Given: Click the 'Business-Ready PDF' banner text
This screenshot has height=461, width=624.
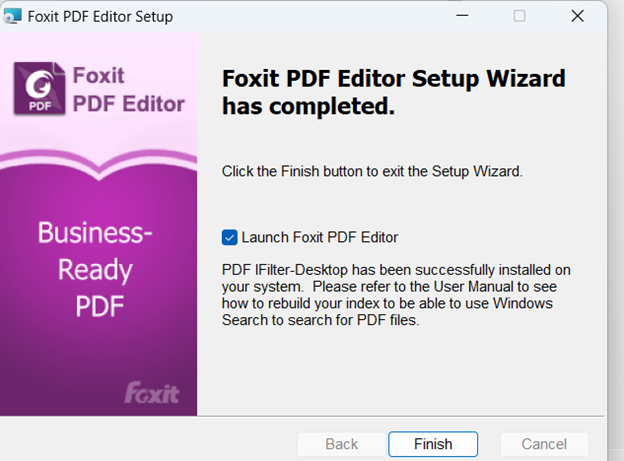Looking at the screenshot, I should [x=98, y=270].
